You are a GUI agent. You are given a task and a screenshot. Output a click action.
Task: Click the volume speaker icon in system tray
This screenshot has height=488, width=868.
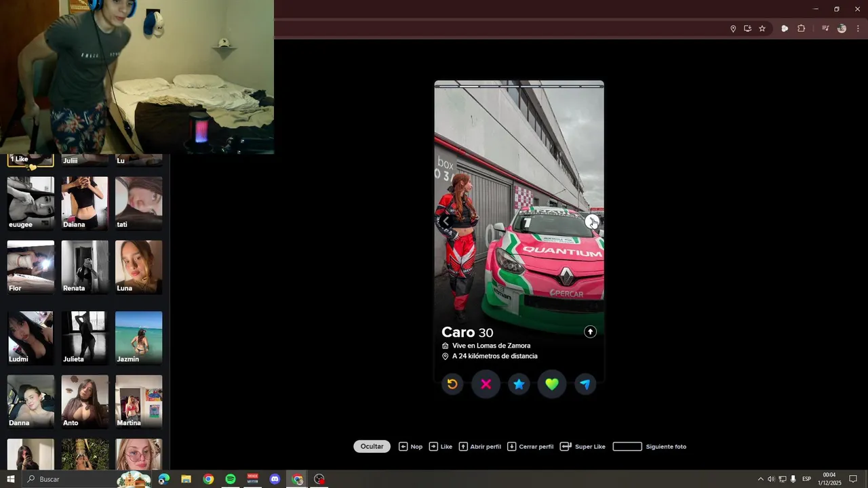(x=771, y=479)
